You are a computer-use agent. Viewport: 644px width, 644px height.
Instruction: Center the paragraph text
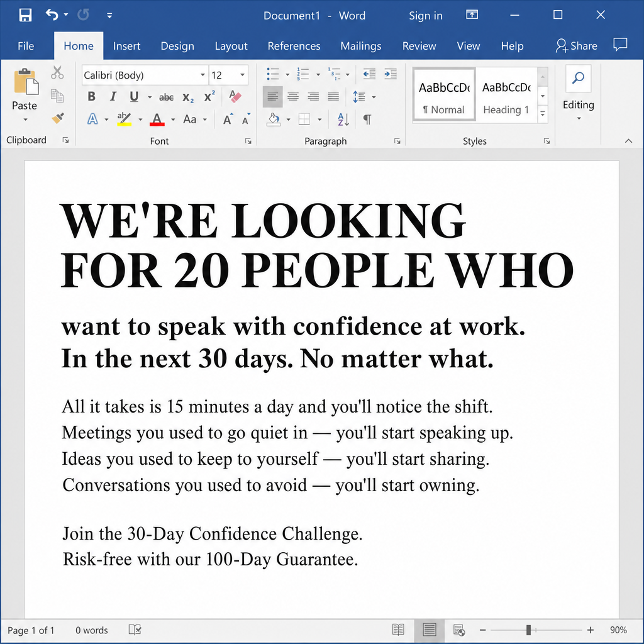293,97
